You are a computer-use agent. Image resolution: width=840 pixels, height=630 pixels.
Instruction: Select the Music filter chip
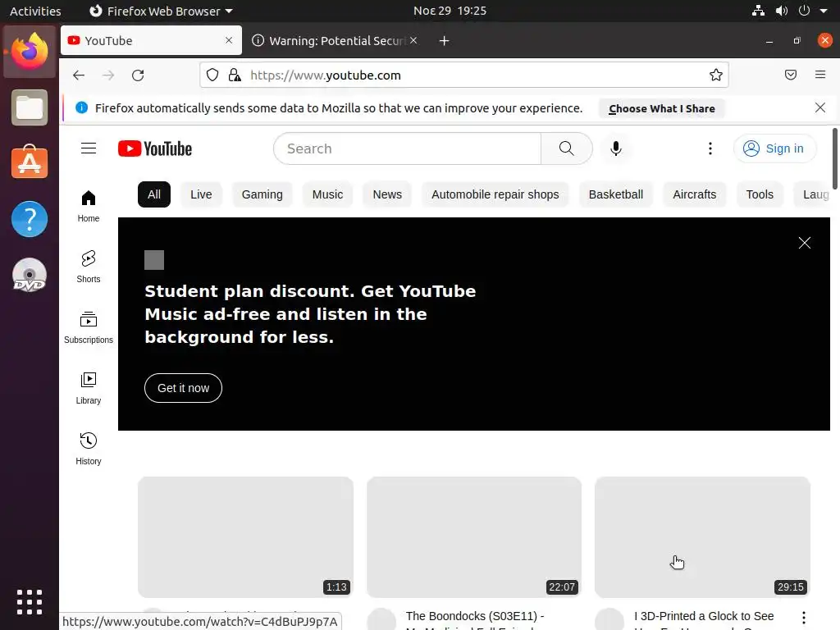[327, 194]
